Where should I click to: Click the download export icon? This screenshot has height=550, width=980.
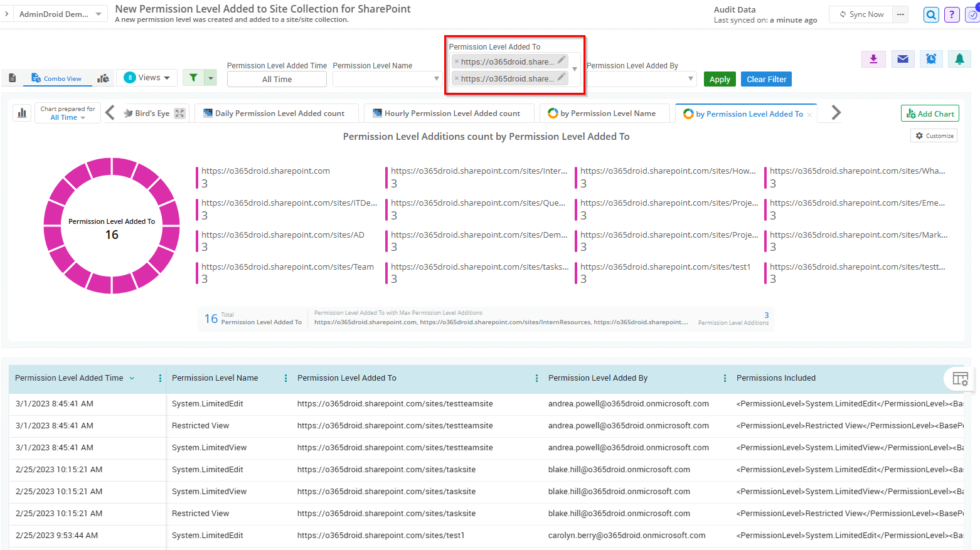pos(873,59)
